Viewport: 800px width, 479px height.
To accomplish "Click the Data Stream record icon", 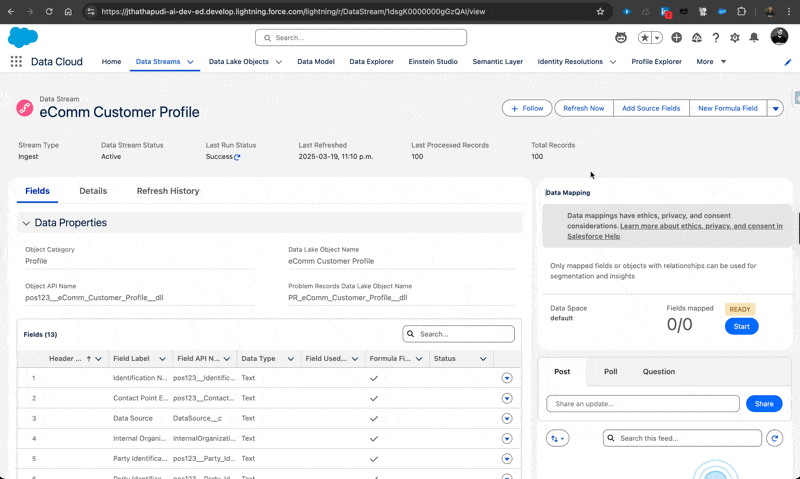I will 24,108.
